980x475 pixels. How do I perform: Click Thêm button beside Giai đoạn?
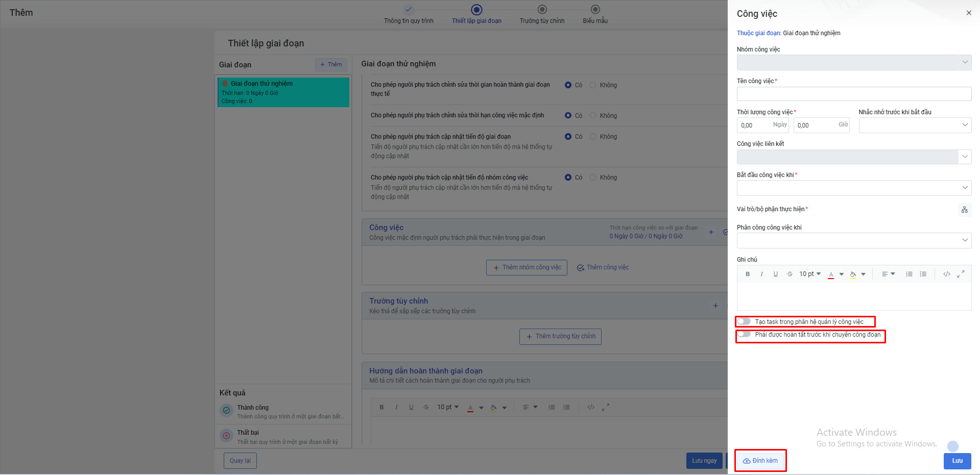point(331,64)
